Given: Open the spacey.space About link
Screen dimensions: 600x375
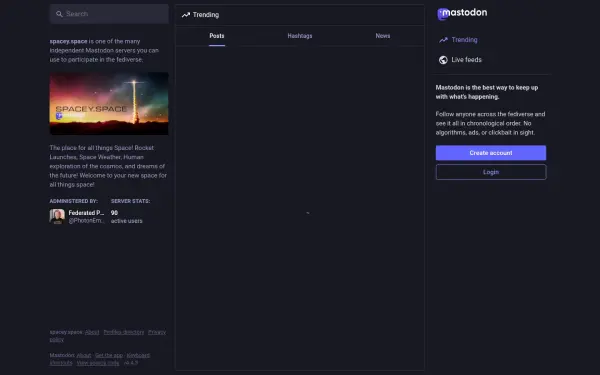Looking at the screenshot, I should [x=92, y=332].
